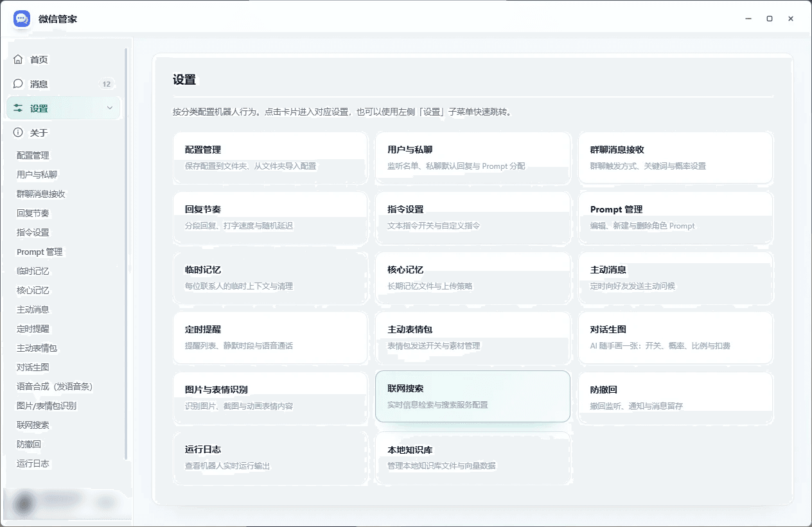
Task: Go to 临时记忆 submenu item
Action: point(33,271)
